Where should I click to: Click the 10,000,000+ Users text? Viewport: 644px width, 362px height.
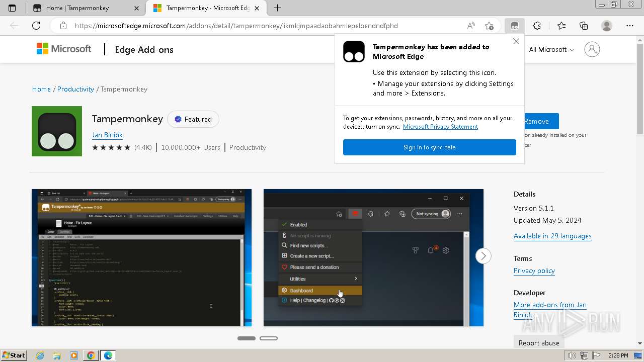[x=191, y=147]
